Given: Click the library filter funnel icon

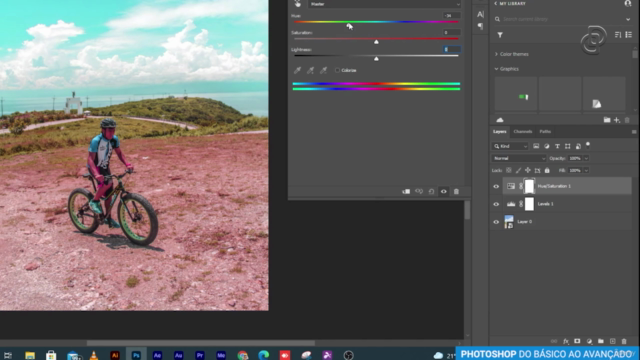Looking at the screenshot, I should click(x=500, y=35).
